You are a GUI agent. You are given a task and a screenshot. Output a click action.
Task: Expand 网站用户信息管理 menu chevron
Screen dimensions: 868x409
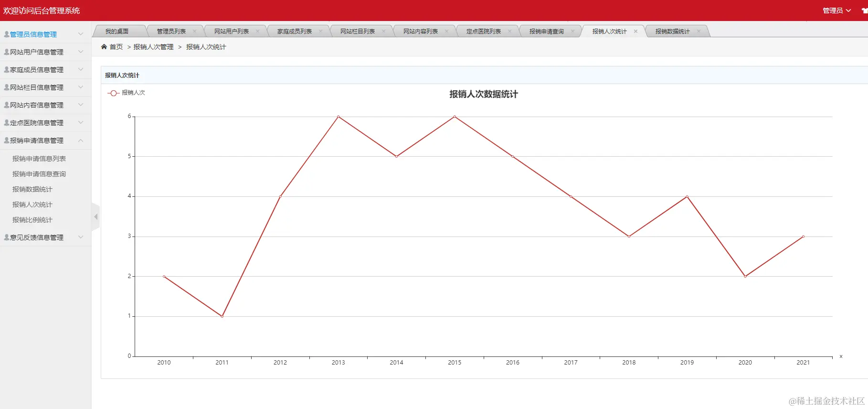pos(81,52)
